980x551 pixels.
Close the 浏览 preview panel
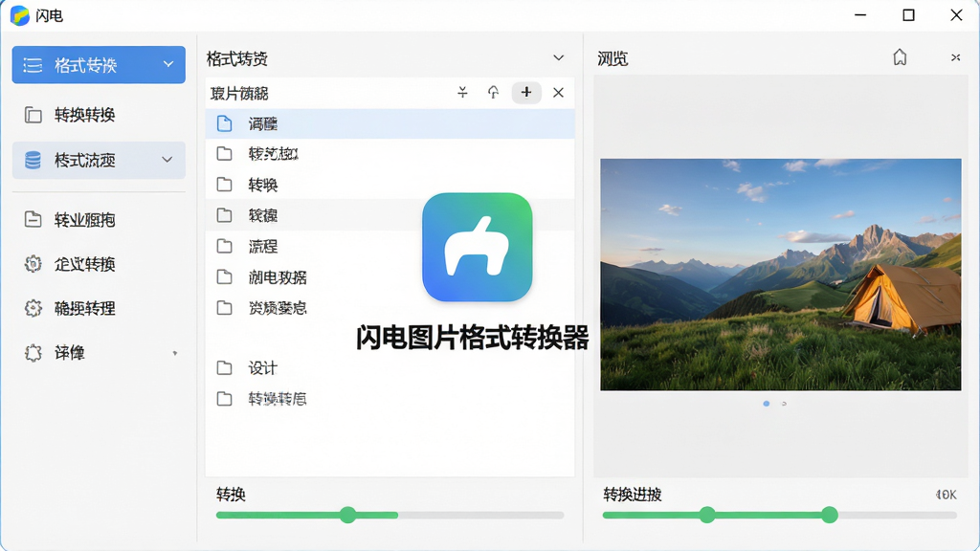click(x=956, y=57)
